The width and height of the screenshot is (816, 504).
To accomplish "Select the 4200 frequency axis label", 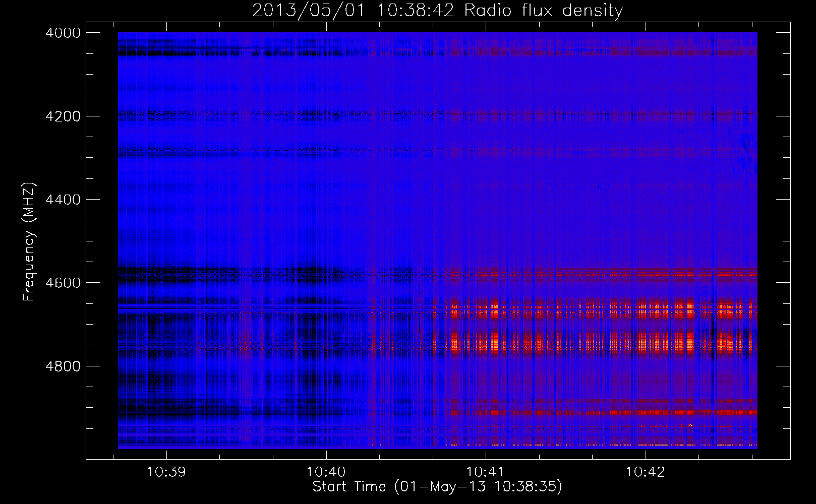I will (x=63, y=116).
